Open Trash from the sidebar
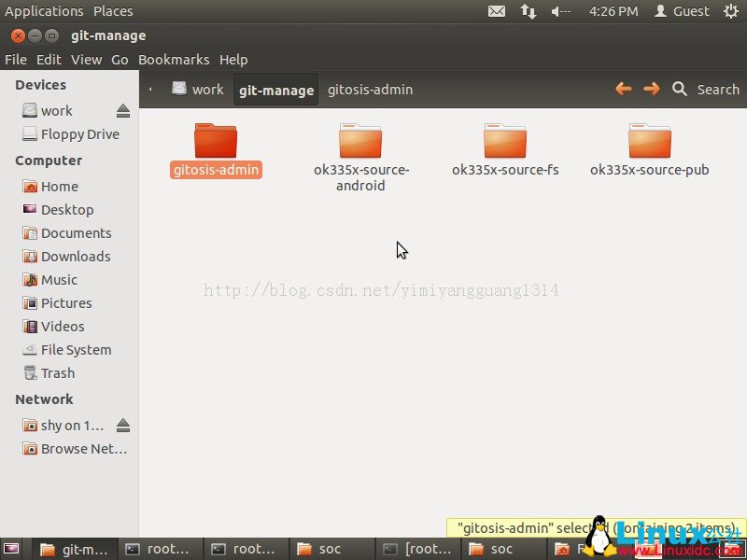The height and width of the screenshot is (560, 747). click(x=53, y=372)
